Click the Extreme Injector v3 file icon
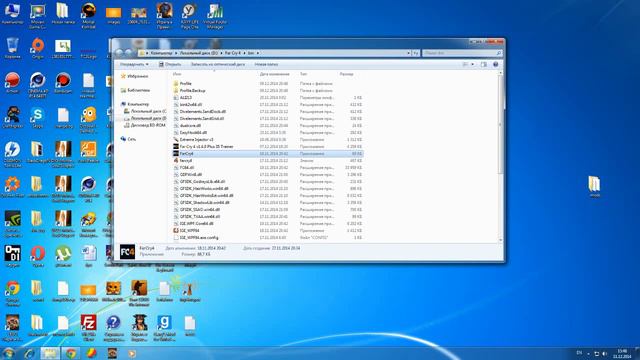The width and height of the screenshot is (640, 360). (176, 140)
